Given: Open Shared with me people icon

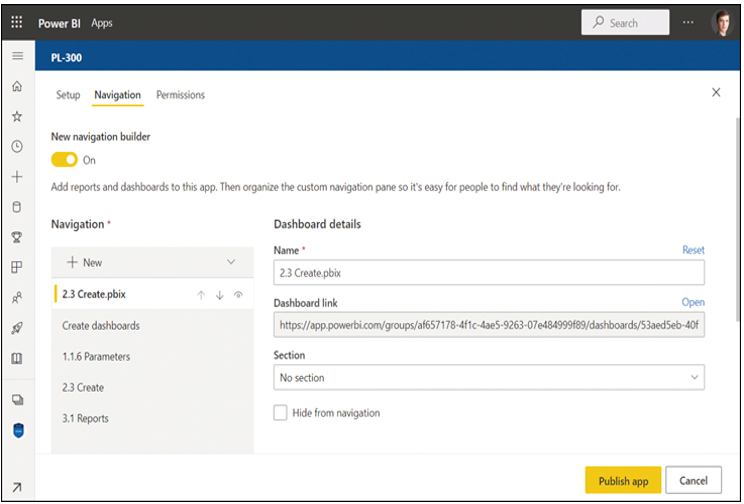Looking at the screenshot, I should coord(17,298).
